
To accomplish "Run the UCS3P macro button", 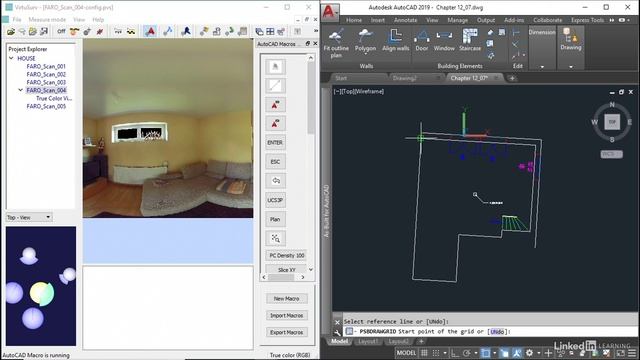I will (x=275, y=200).
